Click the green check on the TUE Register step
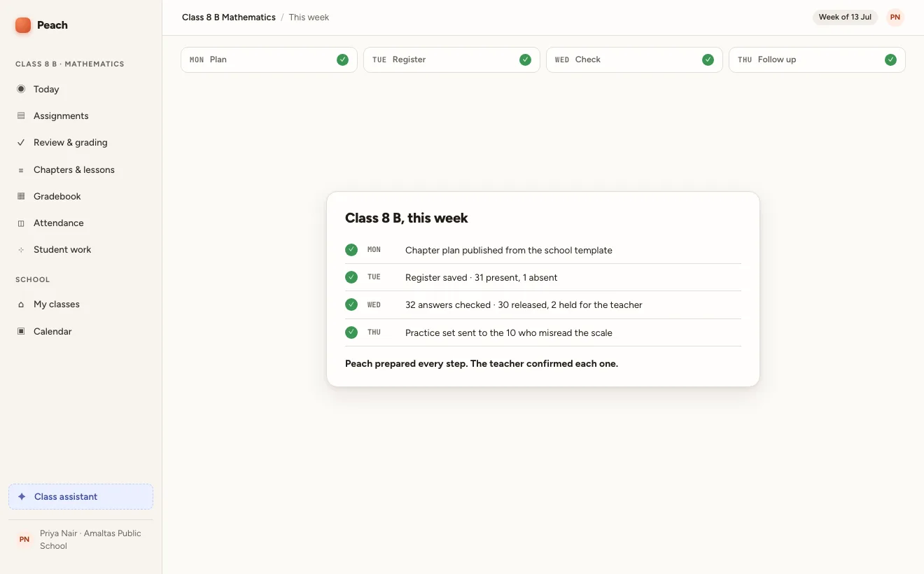 tap(525, 59)
